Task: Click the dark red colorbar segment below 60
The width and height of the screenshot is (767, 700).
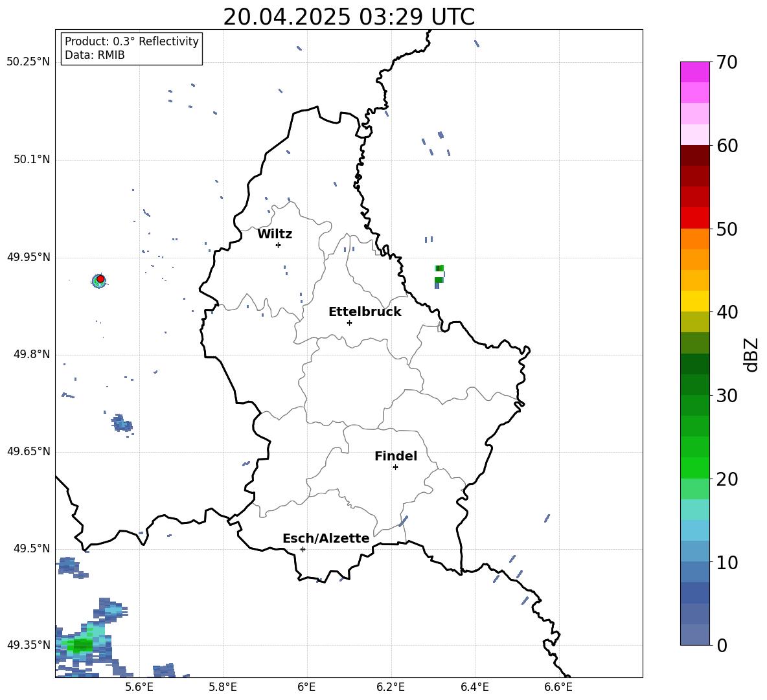Action: (694, 155)
